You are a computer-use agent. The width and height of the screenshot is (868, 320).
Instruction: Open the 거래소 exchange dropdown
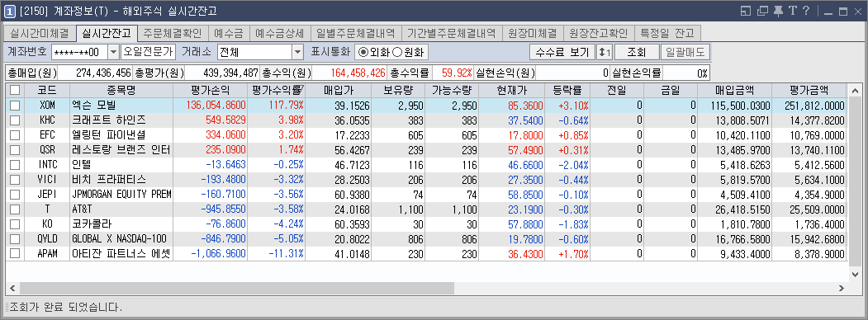[x=298, y=53]
